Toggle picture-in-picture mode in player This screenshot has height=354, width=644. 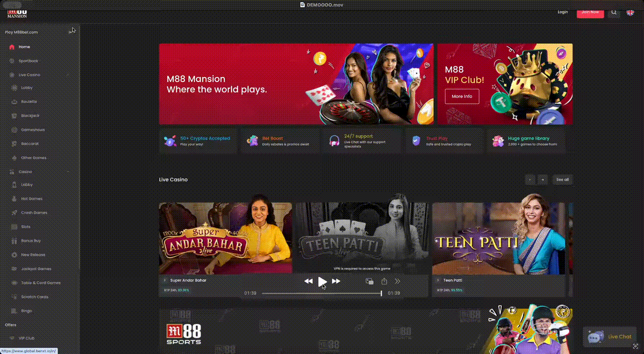pyautogui.click(x=370, y=281)
